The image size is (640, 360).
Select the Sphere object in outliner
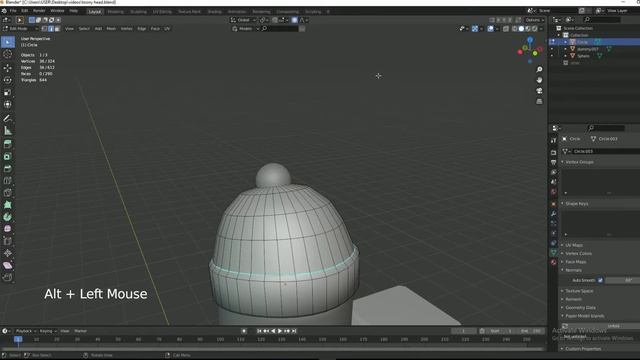tap(583, 56)
